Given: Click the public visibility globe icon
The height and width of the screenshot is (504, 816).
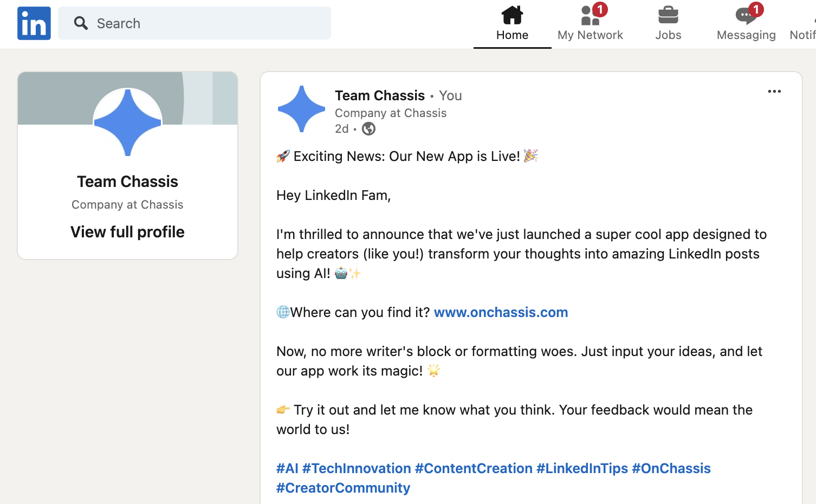Looking at the screenshot, I should (368, 129).
